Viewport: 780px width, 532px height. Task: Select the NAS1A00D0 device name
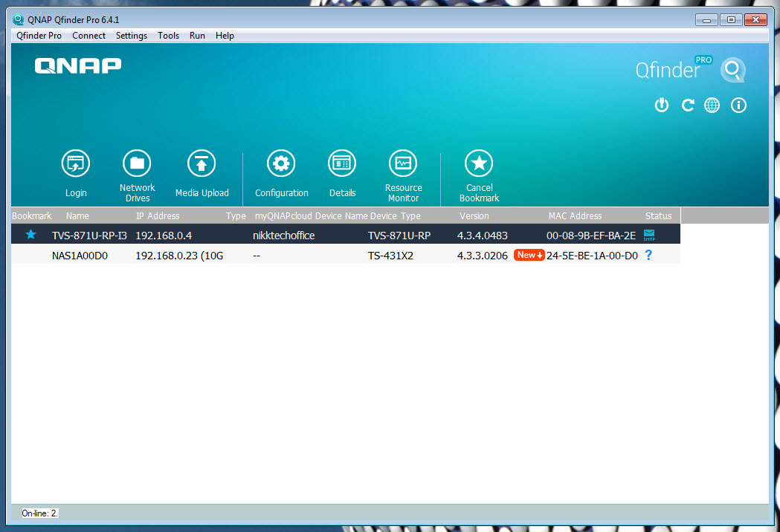pyautogui.click(x=80, y=256)
